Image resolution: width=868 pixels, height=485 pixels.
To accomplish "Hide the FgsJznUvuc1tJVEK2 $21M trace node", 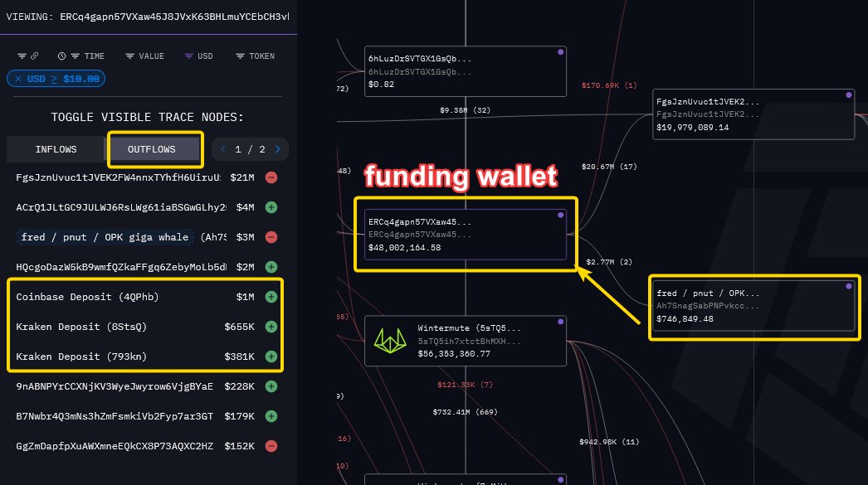I will point(271,177).
